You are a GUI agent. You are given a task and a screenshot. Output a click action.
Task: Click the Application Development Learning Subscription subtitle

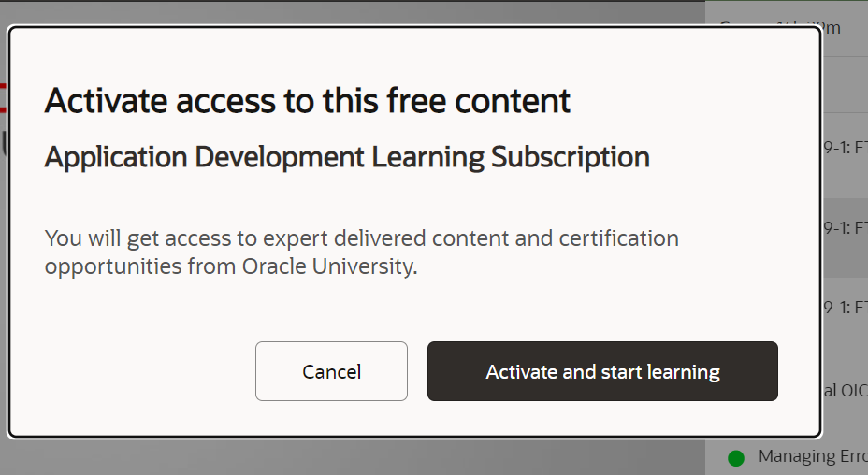[x=347, y=157]
